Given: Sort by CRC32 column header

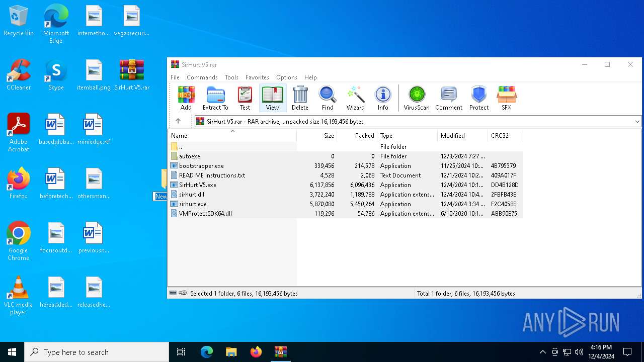Looking at the screenshot, I should coord(506,136).
